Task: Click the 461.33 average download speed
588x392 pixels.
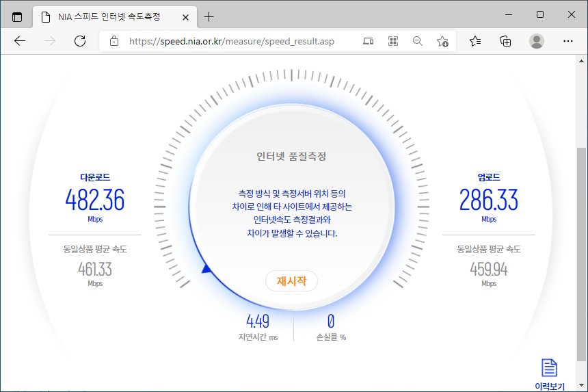Action: click(95, 269)
